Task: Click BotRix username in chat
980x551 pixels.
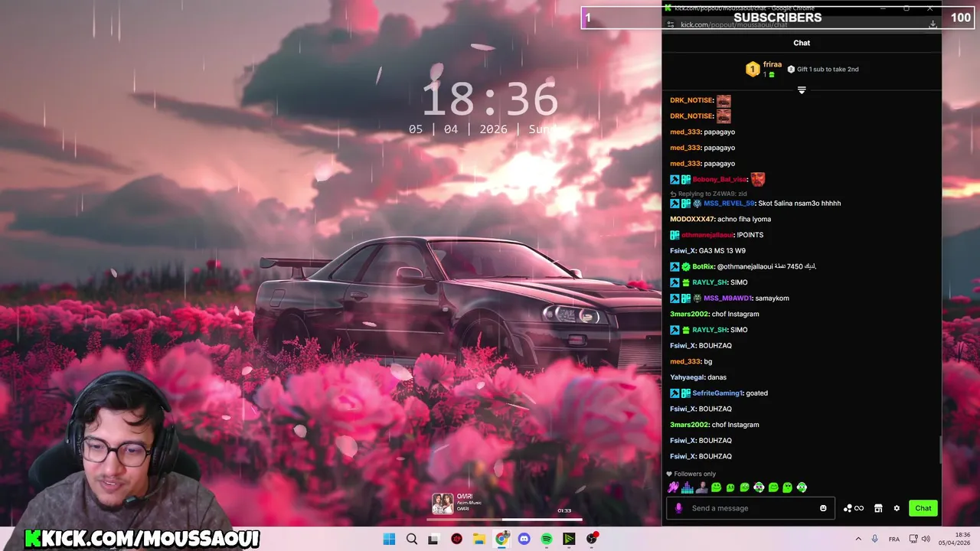Action: (703, 267)
